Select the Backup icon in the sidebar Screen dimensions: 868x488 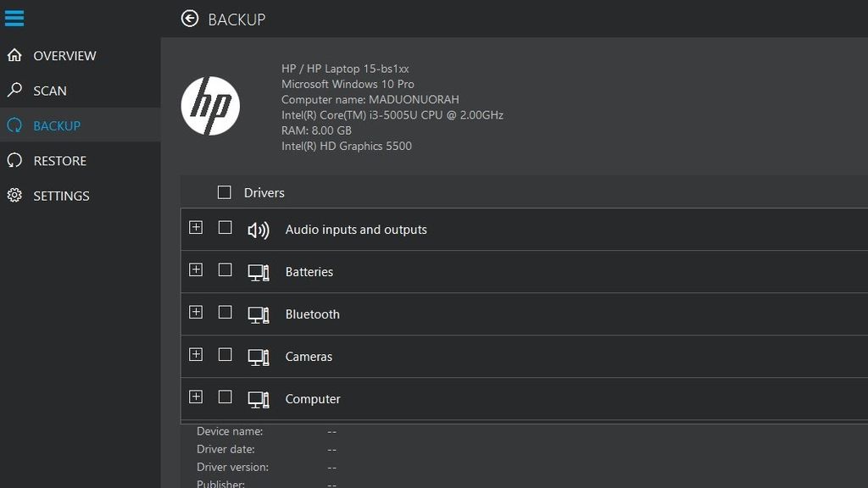coord(13,125)
